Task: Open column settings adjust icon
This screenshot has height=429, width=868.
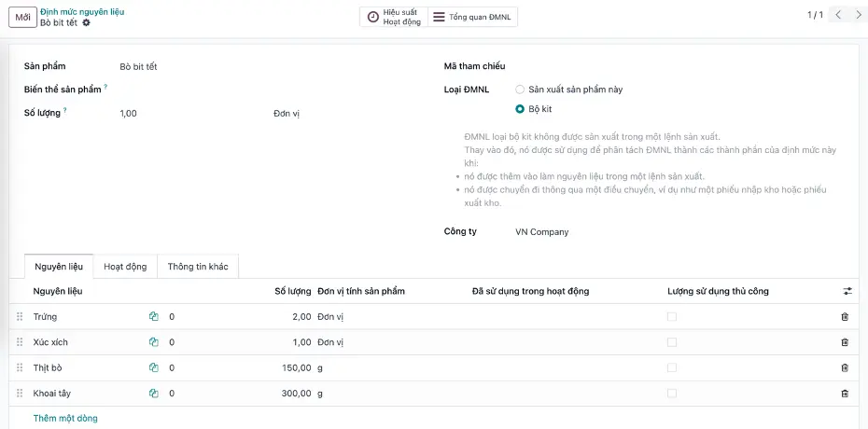Action: (x=847, y=291)
